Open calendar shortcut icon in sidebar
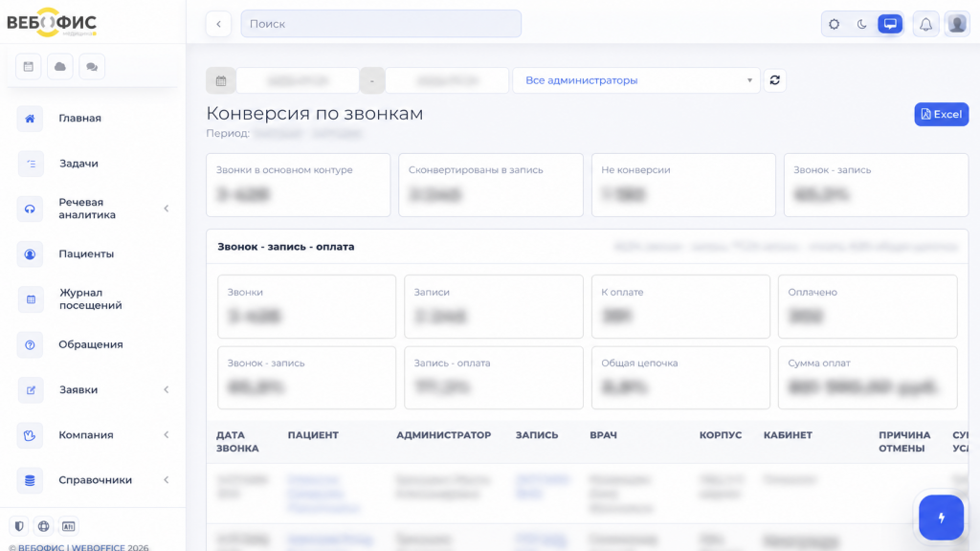 [28, 66]
